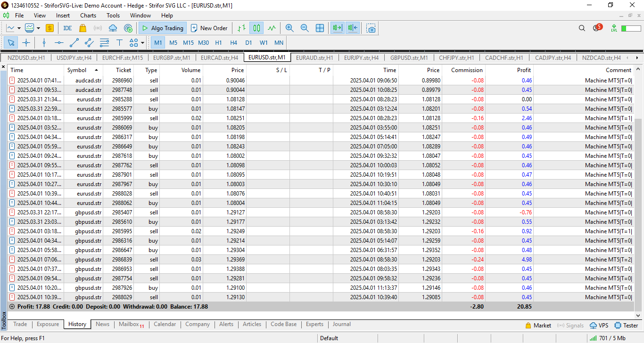644x343 pixels.
Task: Switch chart to candlestick mode
Action: coord(256,28)
